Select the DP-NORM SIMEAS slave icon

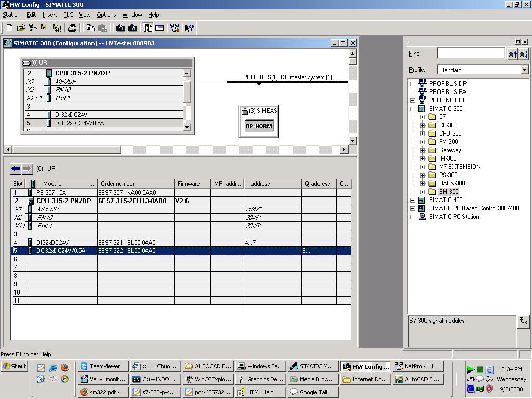pyautogui.click(x=259, y=126)
